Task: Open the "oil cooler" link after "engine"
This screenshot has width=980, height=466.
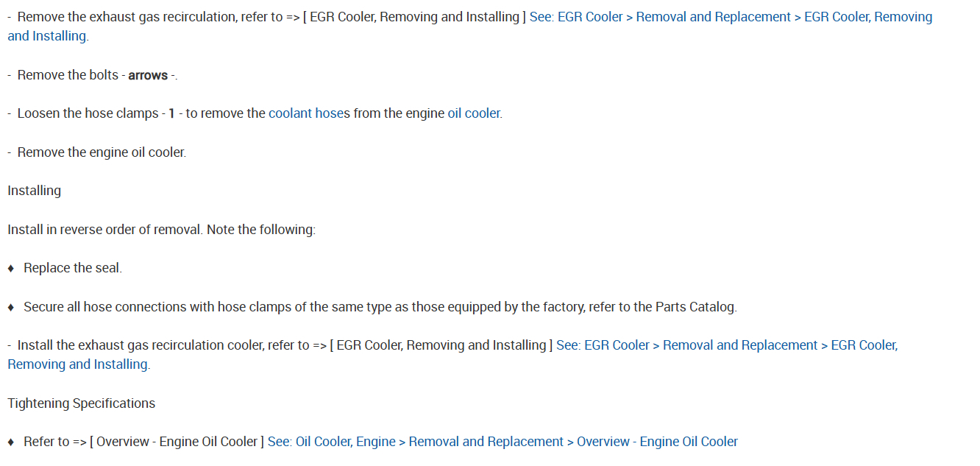Action: pos(473,113)
